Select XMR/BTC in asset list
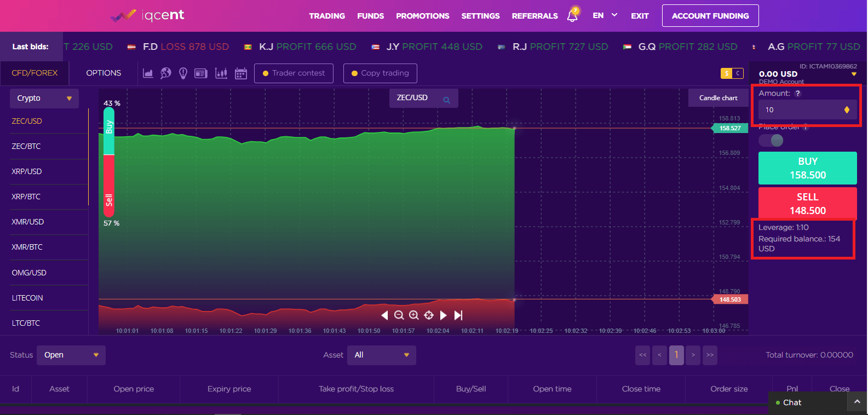This screenshot has height=415, width=868. pyautogui.click(x=49, y=247)
